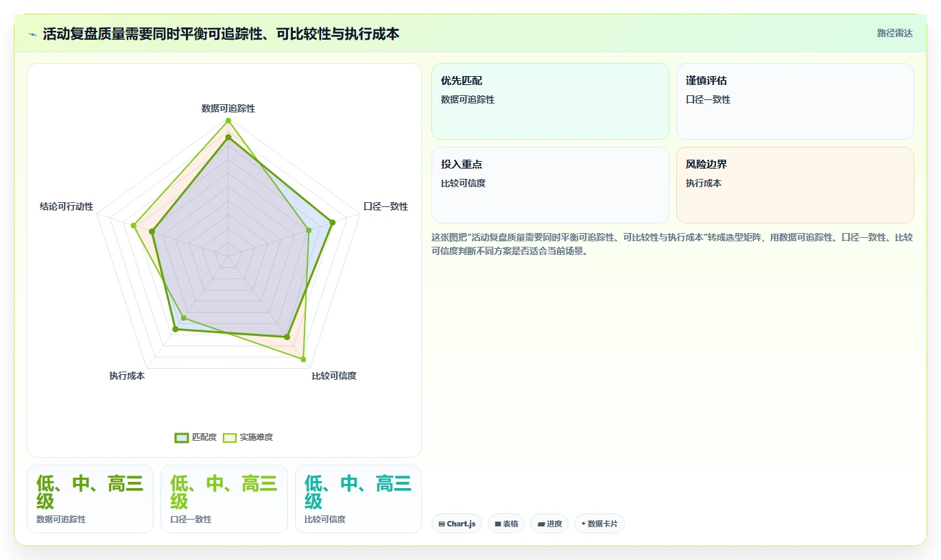This screenshot has height=560, width=941.
Task: Select the 优先匹配 card
Action: coord(550,101)
